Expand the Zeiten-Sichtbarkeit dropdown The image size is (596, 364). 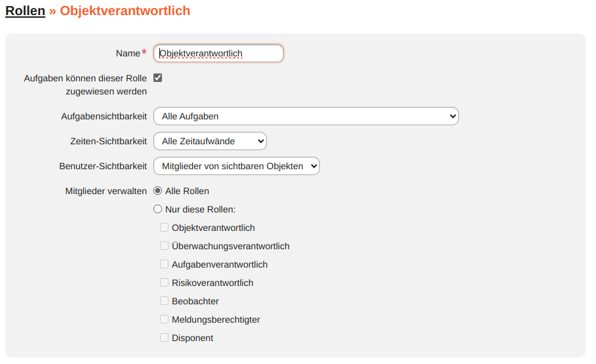(x=210, y=141)
